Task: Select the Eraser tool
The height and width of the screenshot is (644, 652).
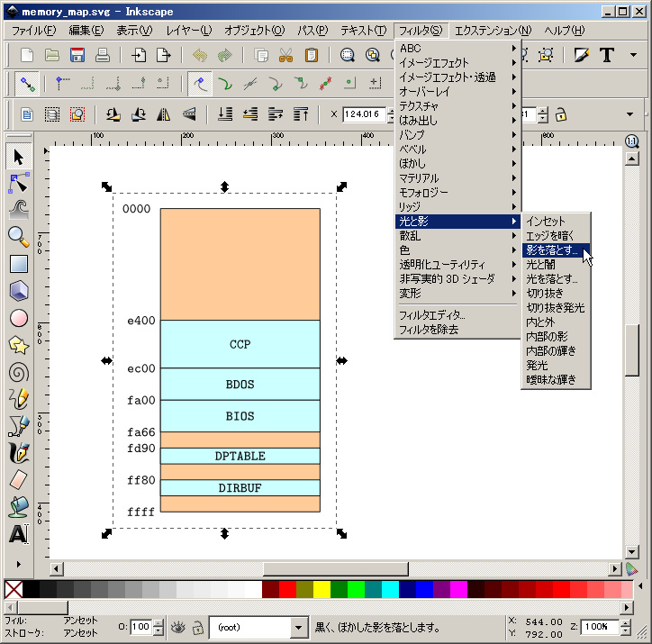Action: (18, 480)
